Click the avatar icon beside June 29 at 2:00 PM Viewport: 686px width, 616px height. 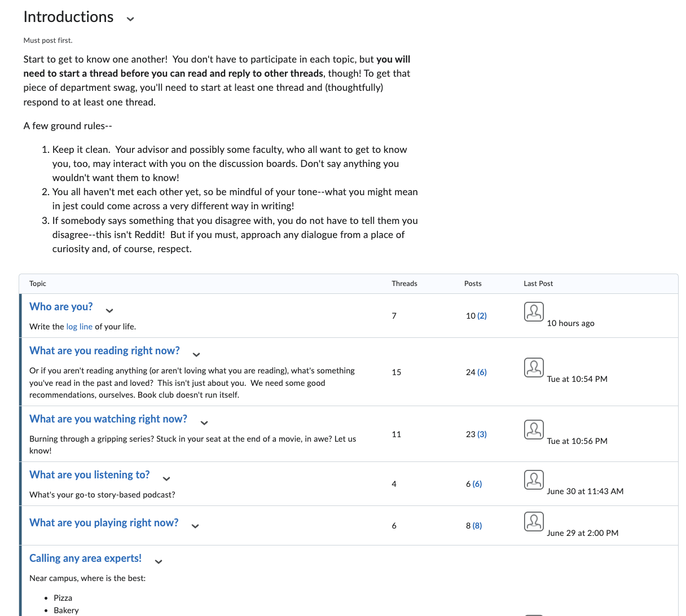(x=534, y=521)
